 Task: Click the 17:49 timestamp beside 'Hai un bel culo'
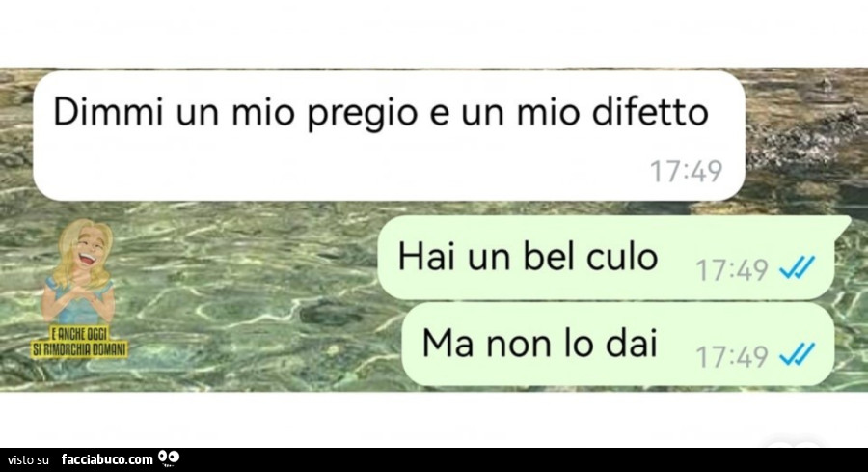tap(731, 270)
